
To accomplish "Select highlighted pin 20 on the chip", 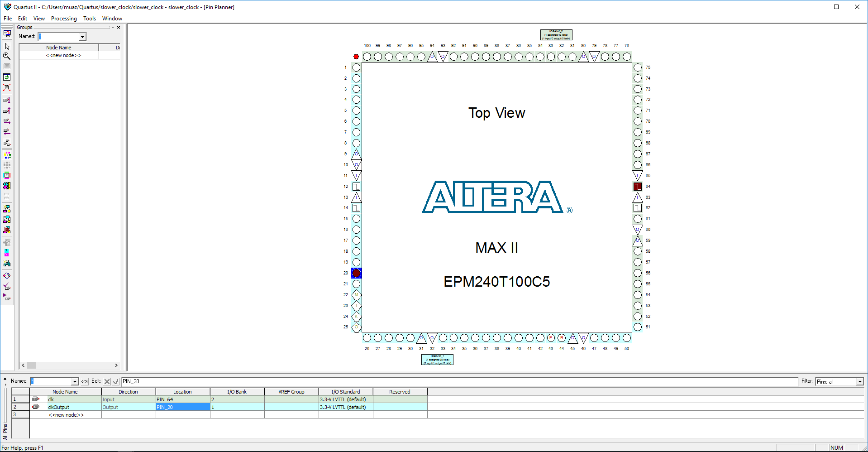I will [x=357, y=273].
